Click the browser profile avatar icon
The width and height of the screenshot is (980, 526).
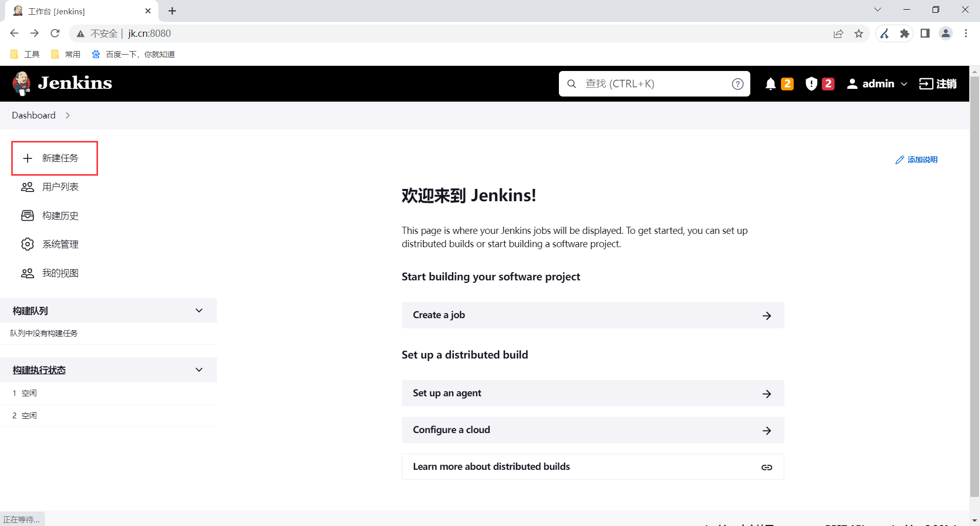tap(946, 34)
